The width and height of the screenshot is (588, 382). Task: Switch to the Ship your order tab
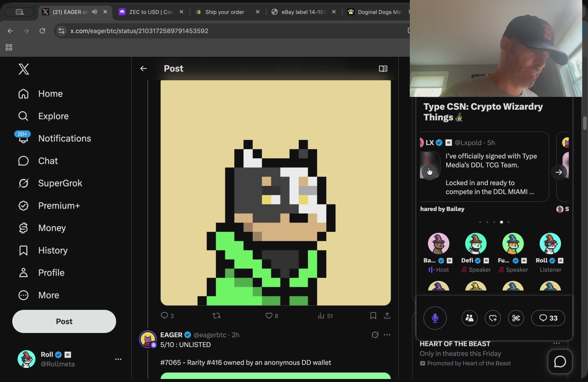225,12
